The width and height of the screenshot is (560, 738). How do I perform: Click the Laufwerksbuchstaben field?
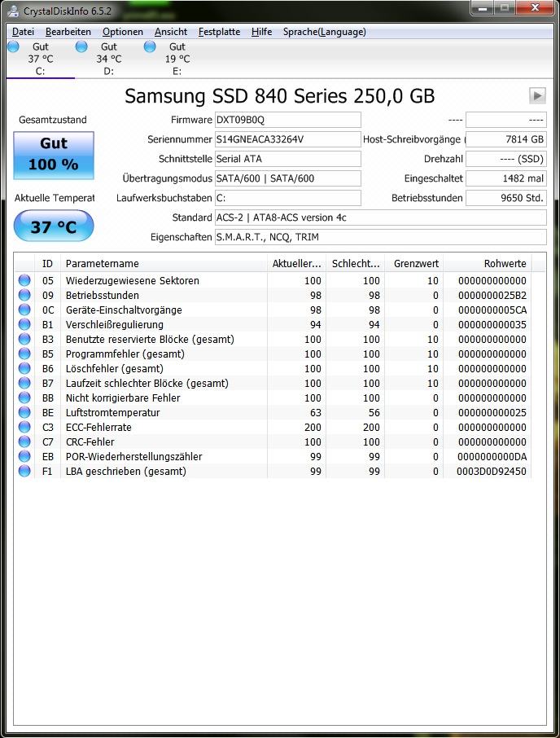point(288,198)
